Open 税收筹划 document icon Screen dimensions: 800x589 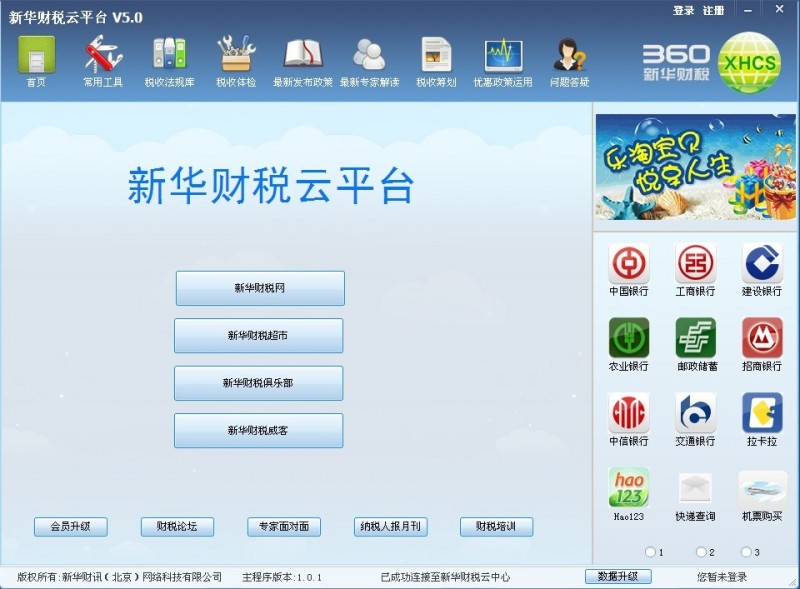click(x=436, y=54)
